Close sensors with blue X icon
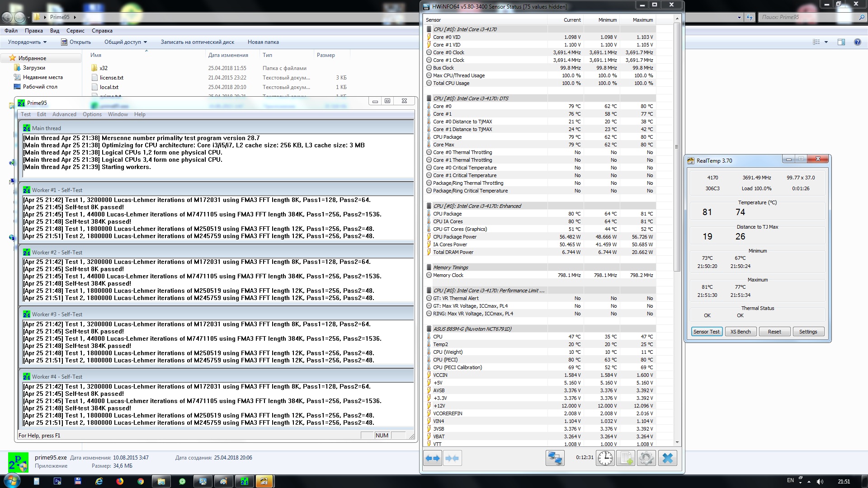This screenshot has height=488, width=868. tap(667, 458)
